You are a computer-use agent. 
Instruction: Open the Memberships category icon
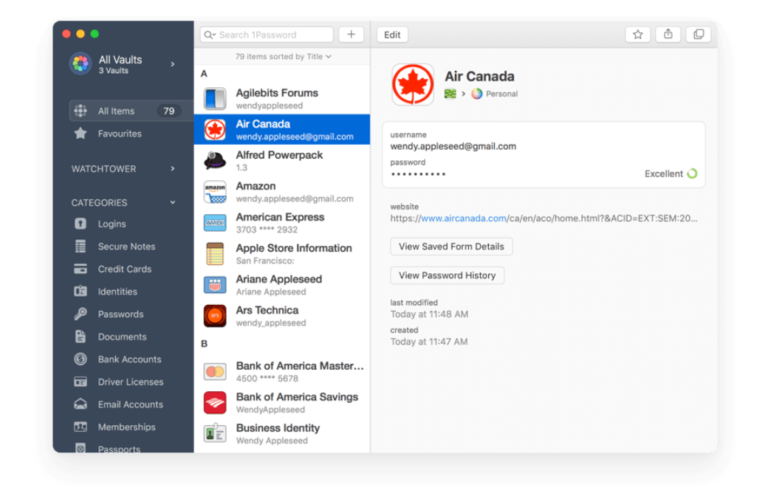coord(80,426)
